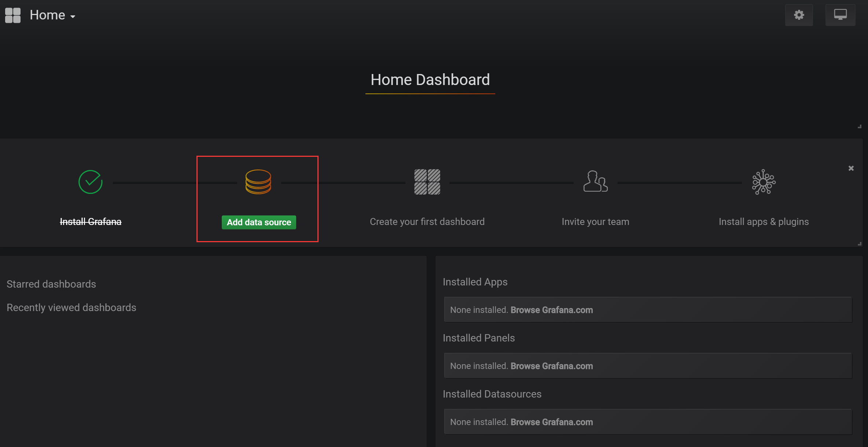Screen dimensions: 868x447
Task: Click Invite your team label
Action: click(595, 222)
